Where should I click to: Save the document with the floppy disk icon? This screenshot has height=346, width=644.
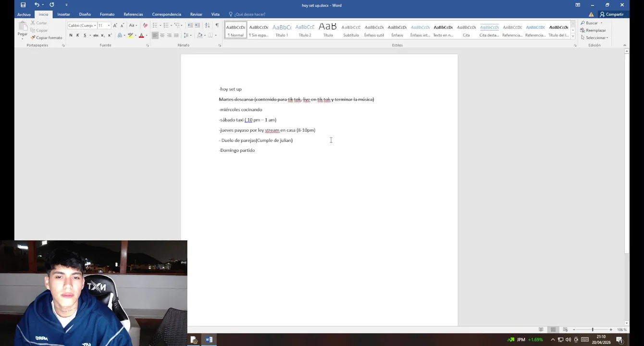[x=23, y=5]
